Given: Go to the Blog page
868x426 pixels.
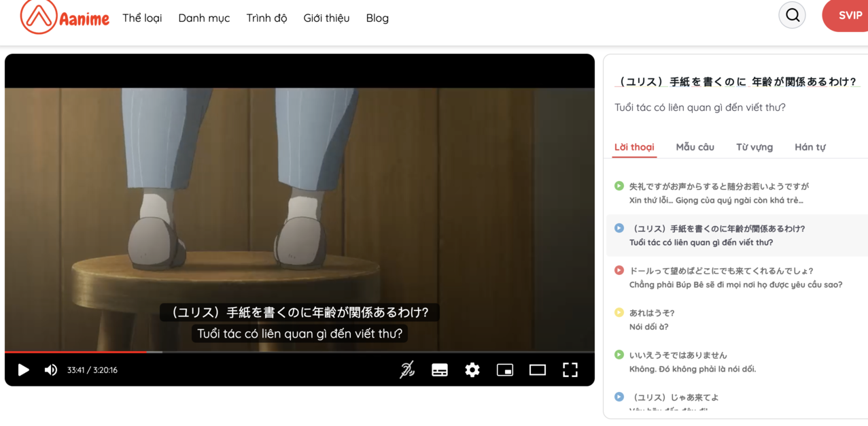Looking at the screenshot, I should coord(377,18).
